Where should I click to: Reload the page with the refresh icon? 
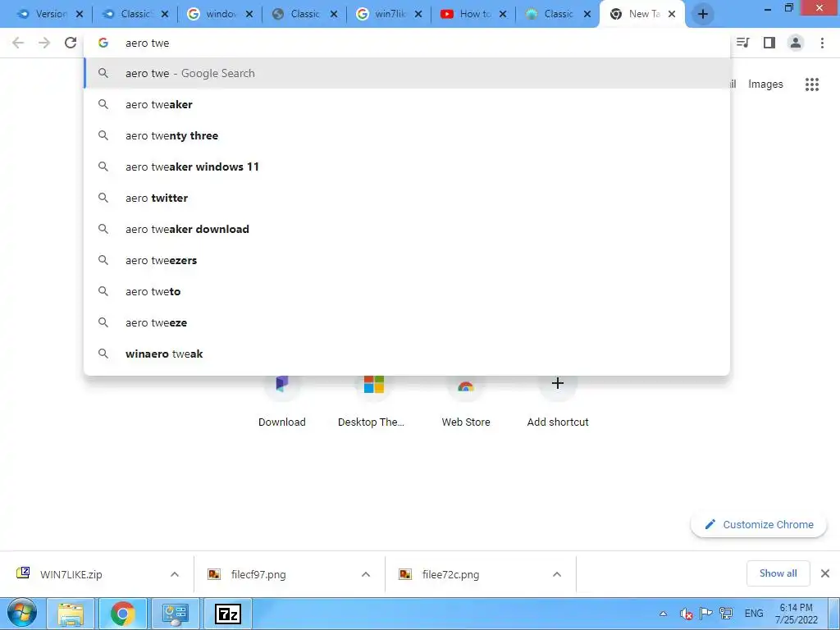coord(71,43)
